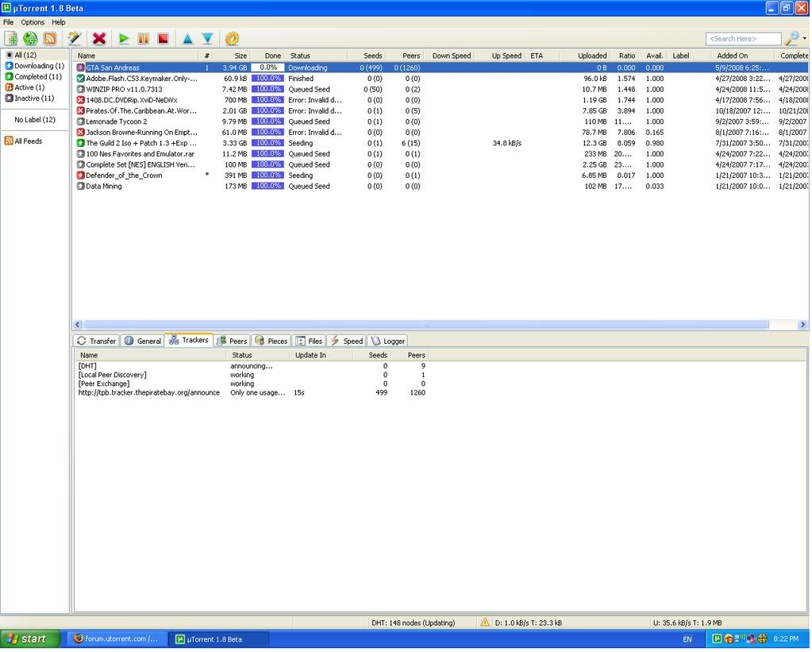The width and height of the screenshot is (812, 652).
Task: Click the Defender_of_the_Crown status icon
Action: 80,176
